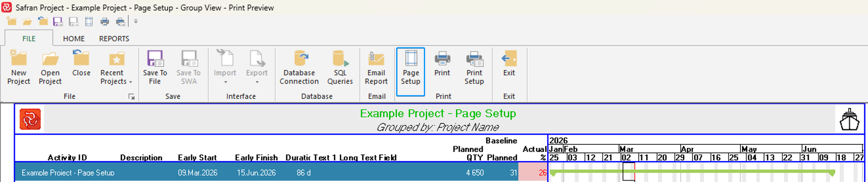Open the File group dialog launcher
This screenshot has height=182, width=868.
131,97
